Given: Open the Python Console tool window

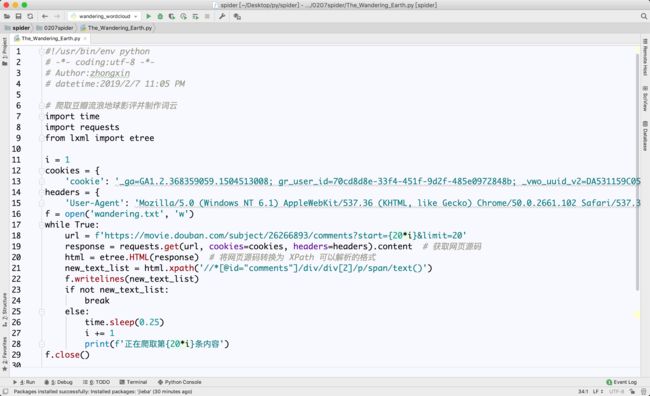Looking at the screenshot, I should click(179, 382).
